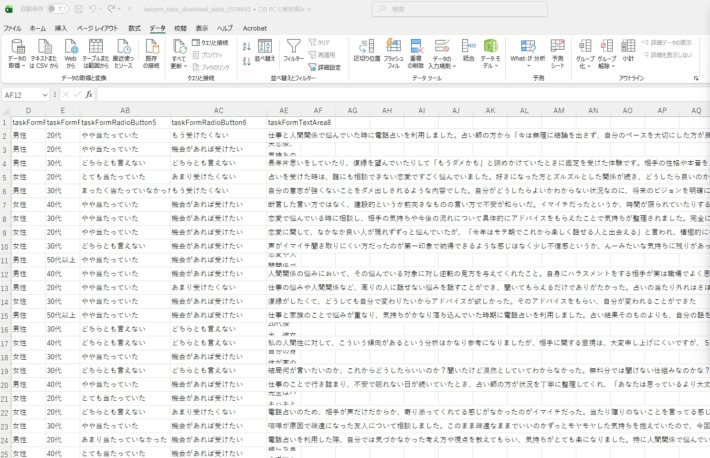Switch to the 挿入 tab
Image resolution: width=710 pixels, height=458 pixels.
61,28
